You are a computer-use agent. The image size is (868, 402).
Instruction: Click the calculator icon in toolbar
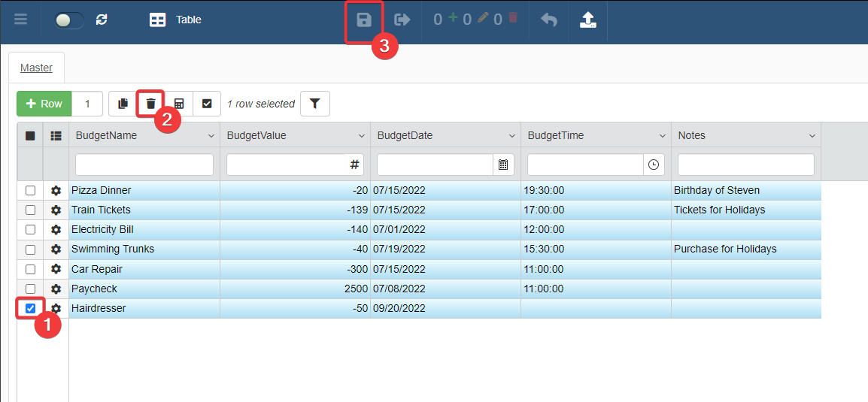pos(179,104)
